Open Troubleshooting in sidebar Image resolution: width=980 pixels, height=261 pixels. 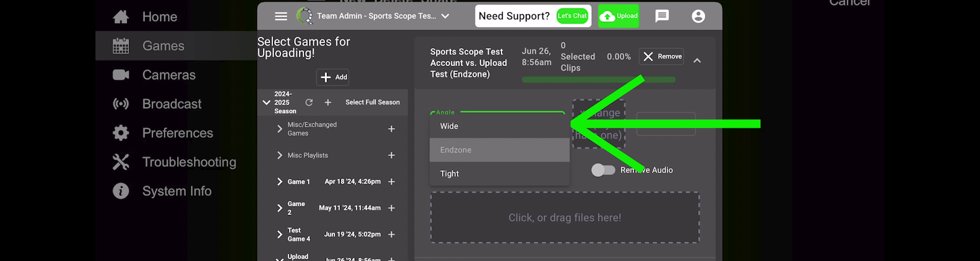[189, 162]
